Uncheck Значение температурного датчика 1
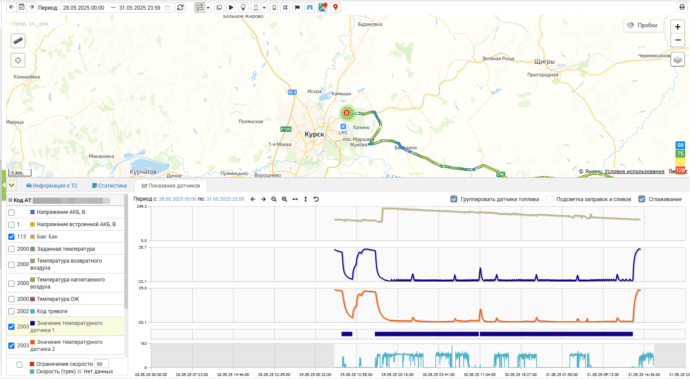 point(11,327)
